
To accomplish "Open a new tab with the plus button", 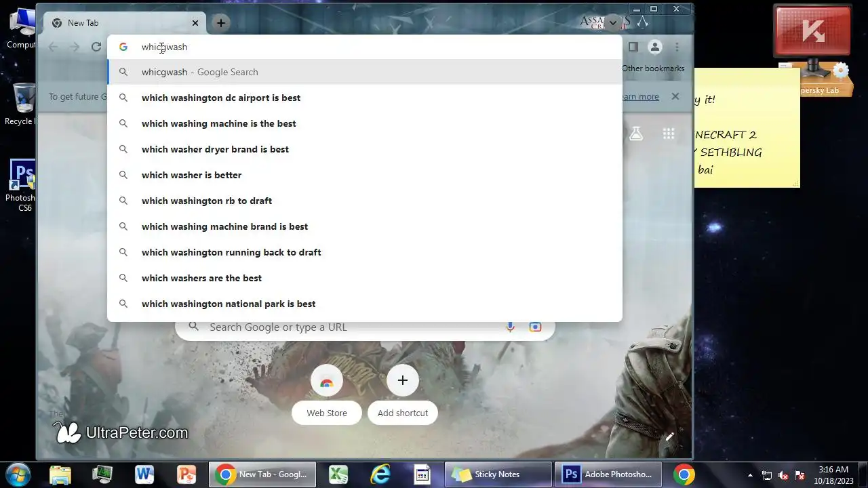I will click(220, 22).
